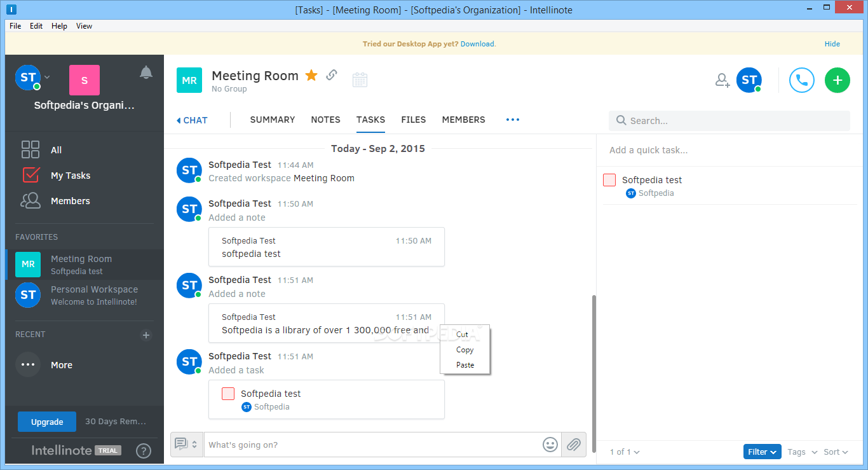Image resolution: width=868 pixels, height=470 pixels.
Task: Open help question mark icon
Action: pos(144,451)
